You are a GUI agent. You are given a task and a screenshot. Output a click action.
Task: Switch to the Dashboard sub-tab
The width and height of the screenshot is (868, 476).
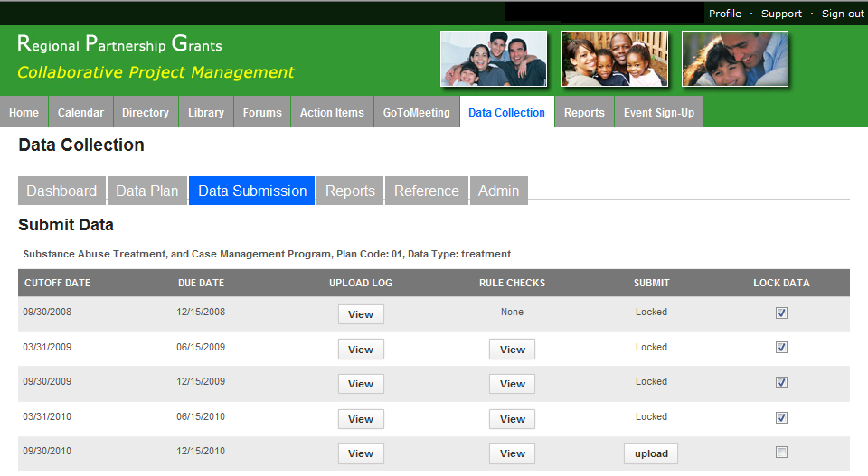click(x=61, y=191)
